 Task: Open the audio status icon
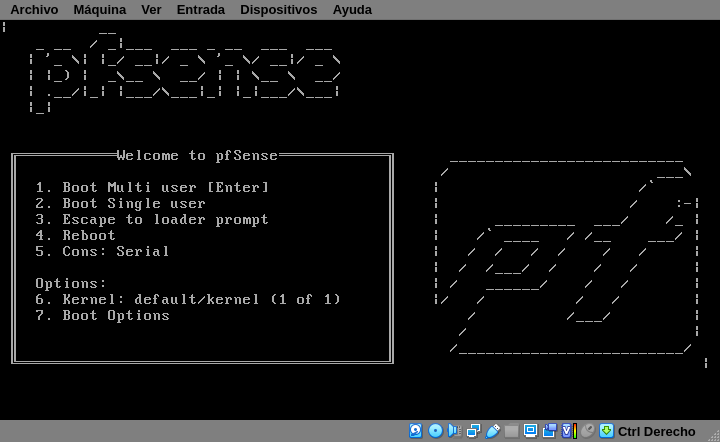pos(455,431)
